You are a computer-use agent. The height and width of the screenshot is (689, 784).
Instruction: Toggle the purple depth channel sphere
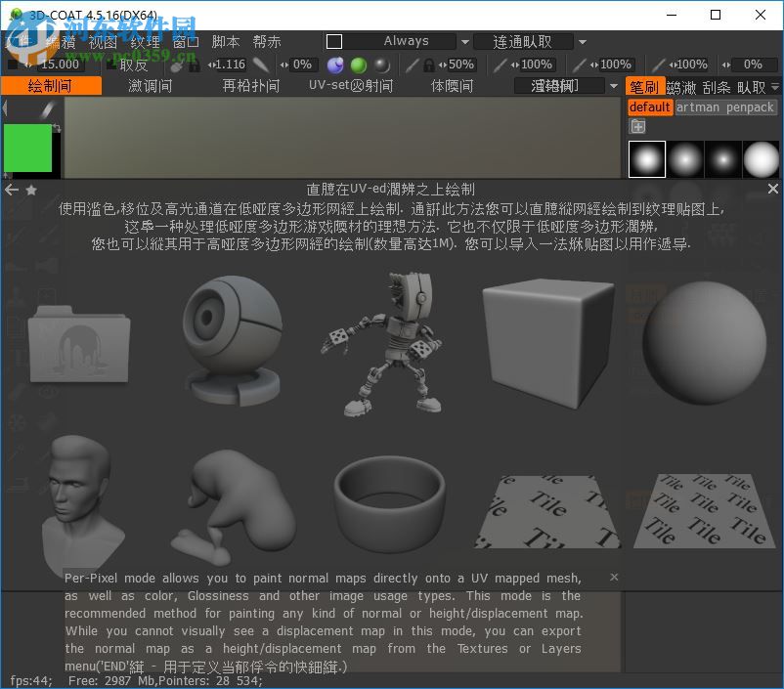click(335, 65)
